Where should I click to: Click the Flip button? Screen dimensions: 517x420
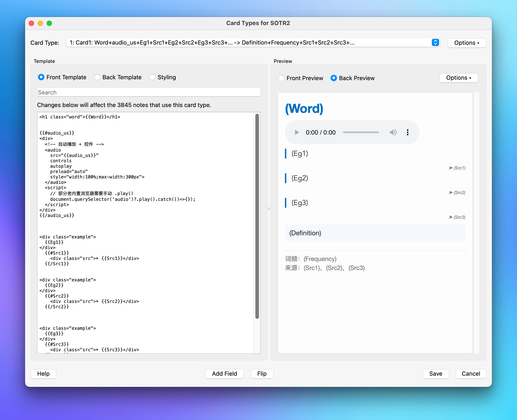[x=262, y=374]
